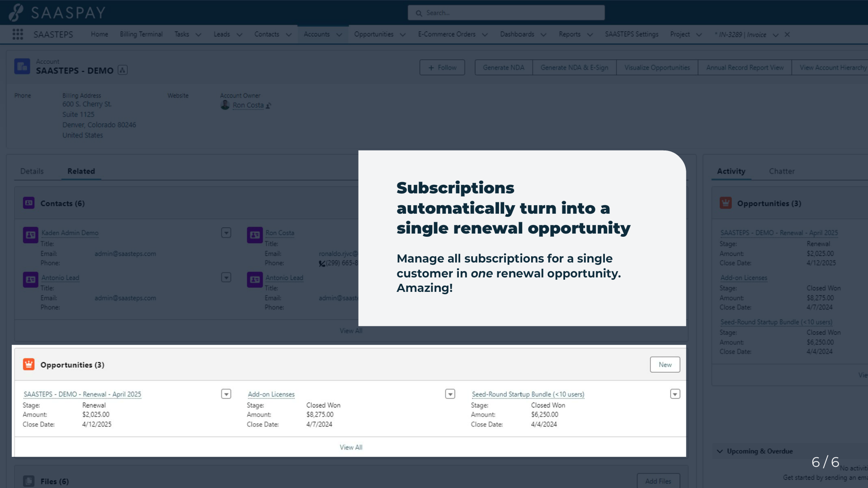Expand the Project nav chevron
Screen dimensions: 868x488
[699, 35]
